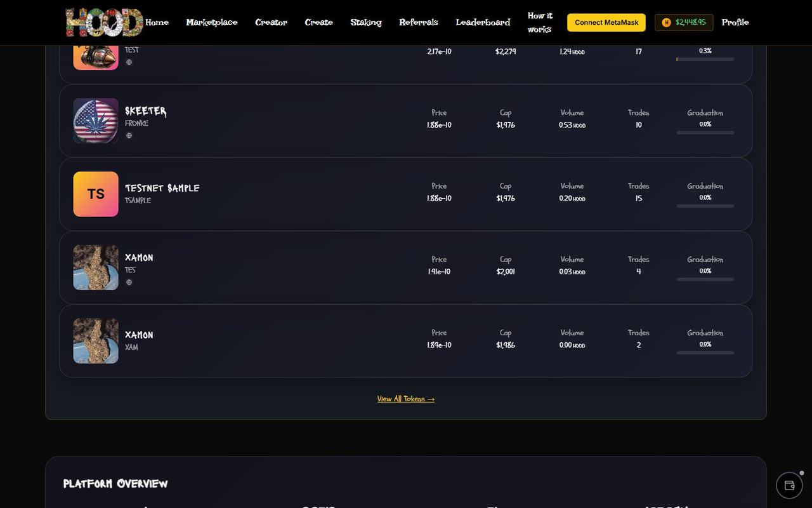This screenshot has width=812, height=508.
Task: Click the $2,279 cap value
Action: [x=506, y=51]
